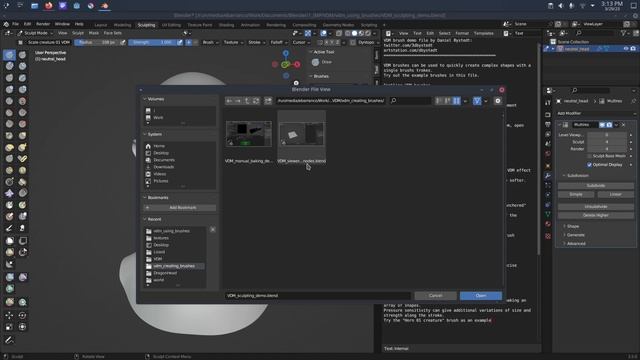The width and height of the screenshot is (640, 360).
Task: Select the purple Cloth brush tool
Action: 10,193
